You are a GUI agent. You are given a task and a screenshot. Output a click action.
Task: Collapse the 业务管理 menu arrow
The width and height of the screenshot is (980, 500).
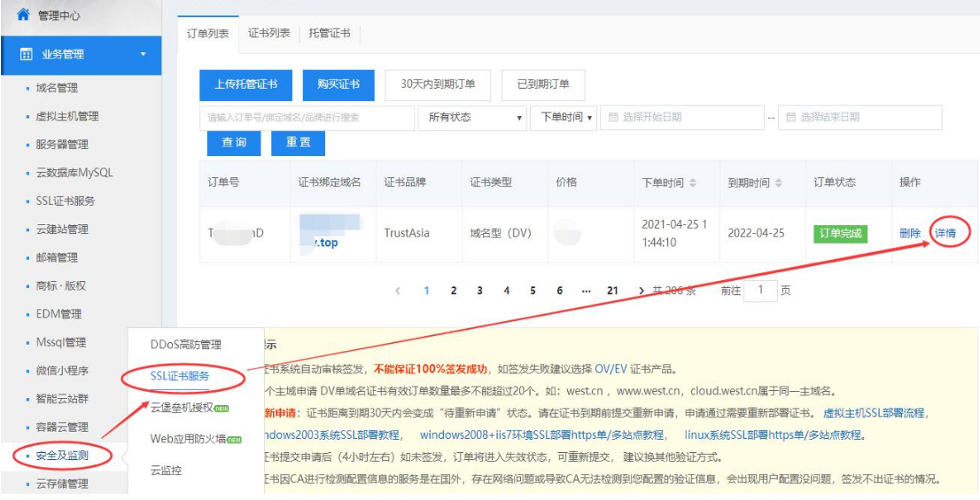(144, 55)
